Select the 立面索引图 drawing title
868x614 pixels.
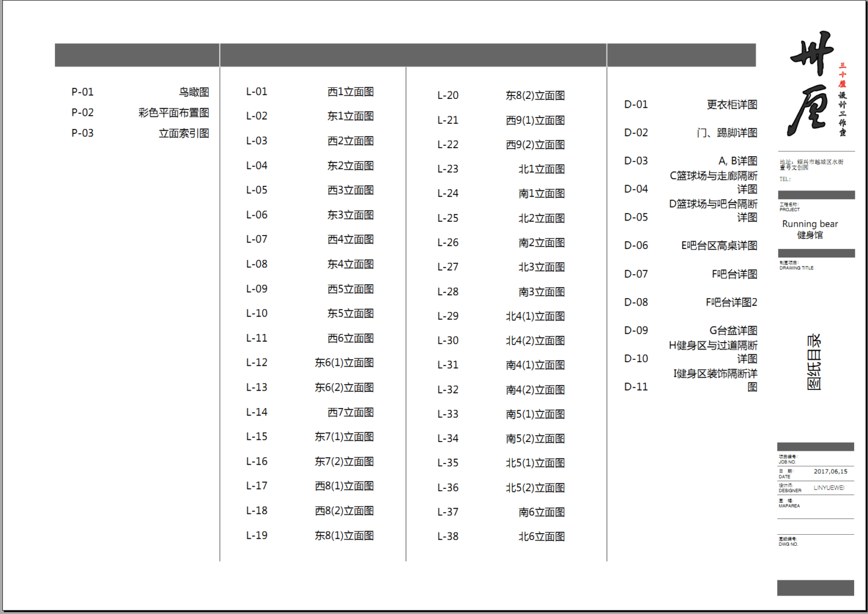tap(183, 133)
